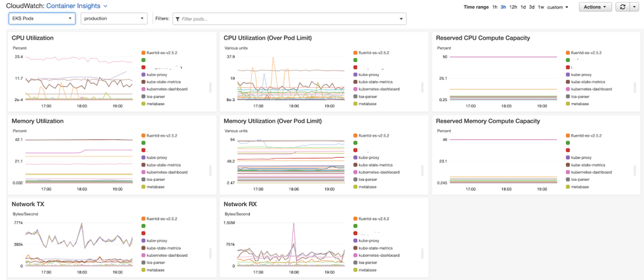Set time range to 1d
This screenshot has height=280, width=644.
click(523, 7)
